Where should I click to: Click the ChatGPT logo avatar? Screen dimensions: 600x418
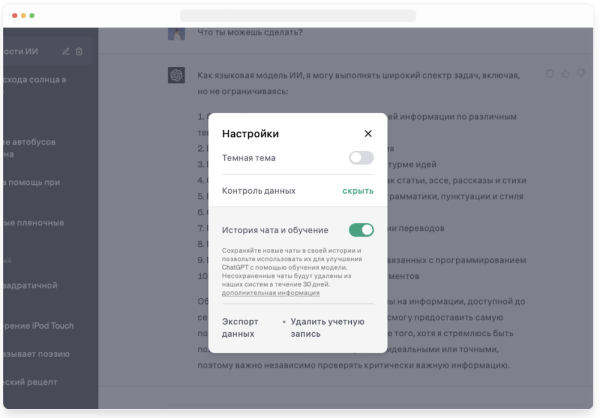pyautogui.click(x=176, y=73)
